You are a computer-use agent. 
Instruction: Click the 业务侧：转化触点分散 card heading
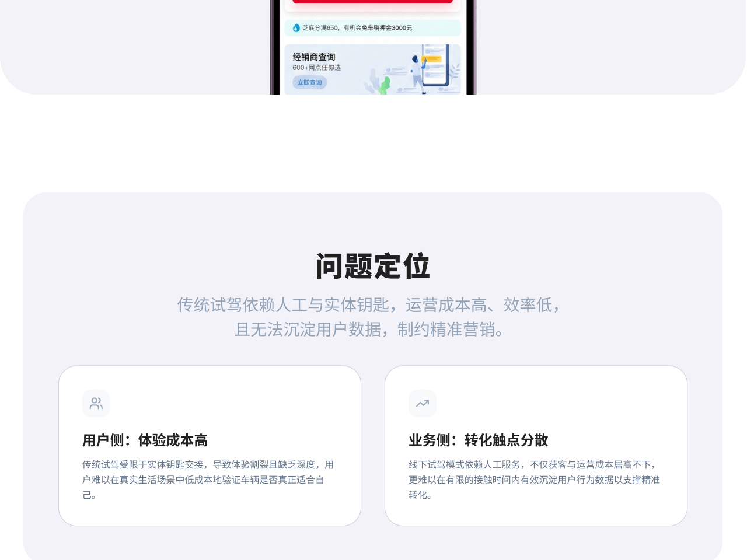pos(478,440)
